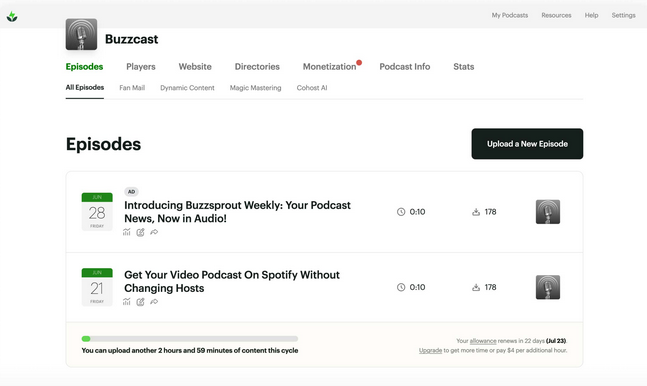The height and width of the screenshot is (386, 647).
Task: Switch to the Players tab
Action: [x=141, y=66]
